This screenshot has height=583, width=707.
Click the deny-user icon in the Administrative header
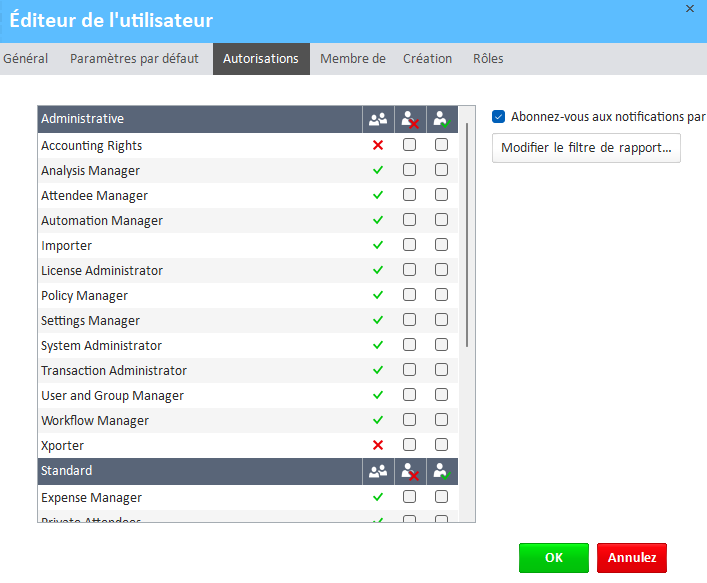tap(409, 119)
